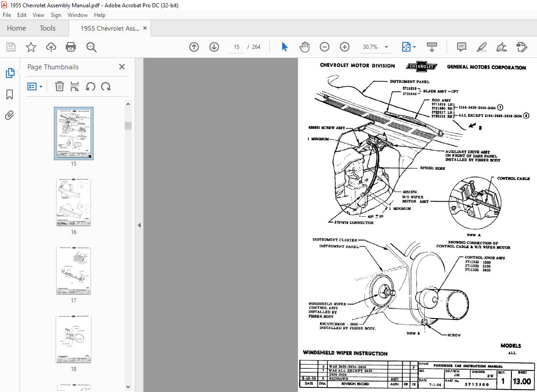Expand fit page options arrow
Image resolution: width=537 pixels, height=392 pixels.
[415, 47]
